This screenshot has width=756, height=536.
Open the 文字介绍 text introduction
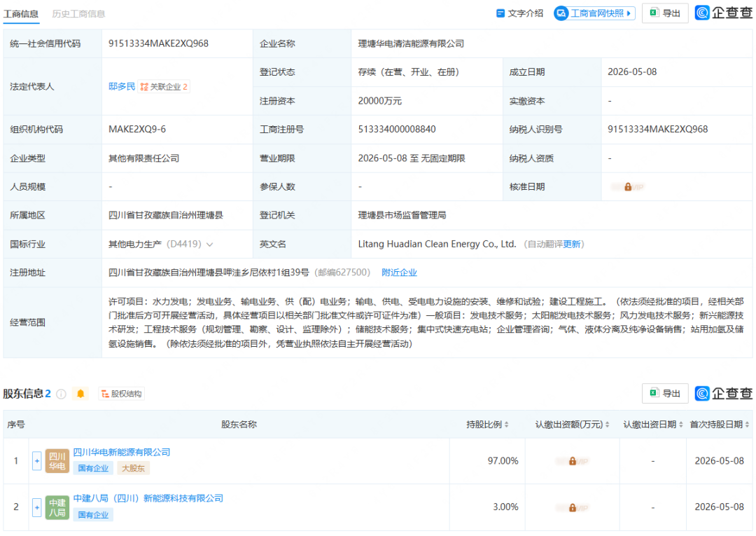pyautogui.click(x=519, y=13)
